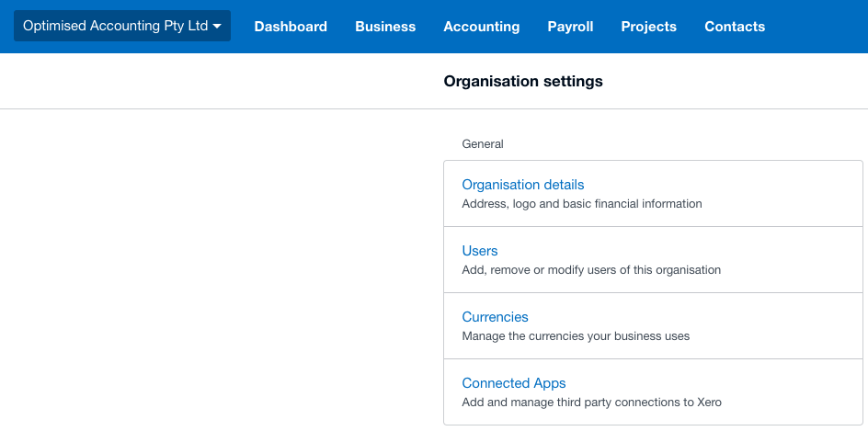This screenshot has width=868, height=431.
Task: Open the Users settings link
Action: pyautogui.click(x=480, y=251)
